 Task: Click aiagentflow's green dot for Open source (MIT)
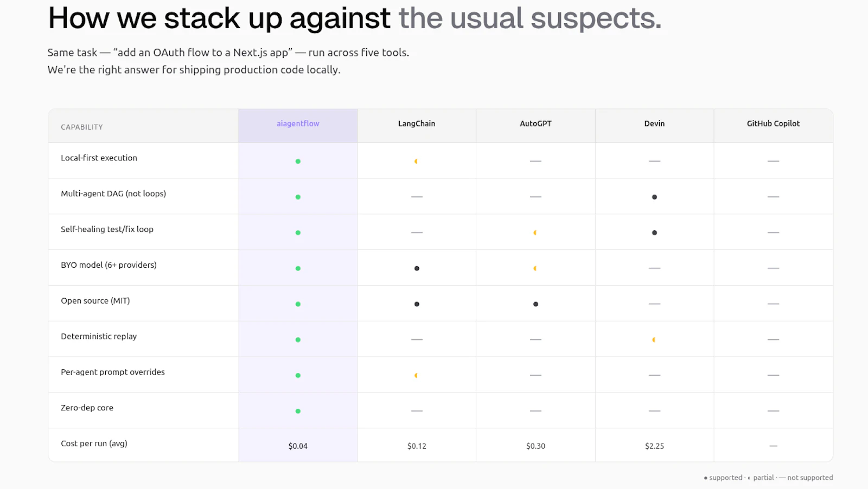[298, 304]
